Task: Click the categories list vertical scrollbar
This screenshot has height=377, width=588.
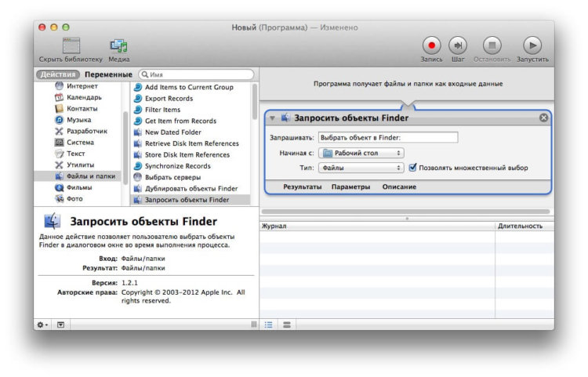Action: point(125,148)
